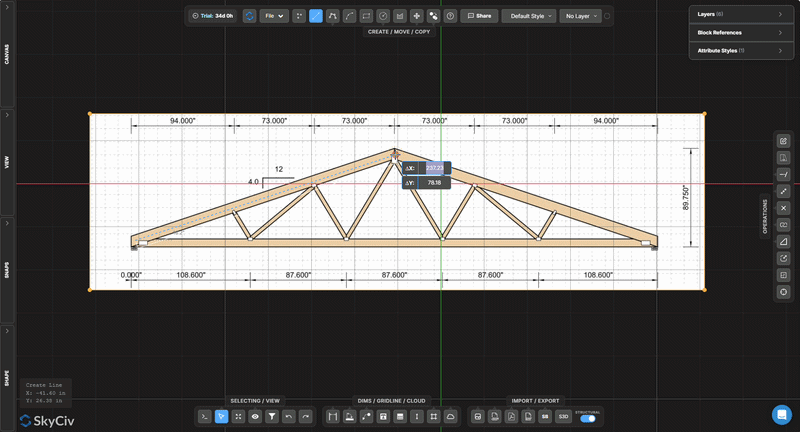Click the Share button
The width and height of the screenshot is (800, 432).
point(479,16)
